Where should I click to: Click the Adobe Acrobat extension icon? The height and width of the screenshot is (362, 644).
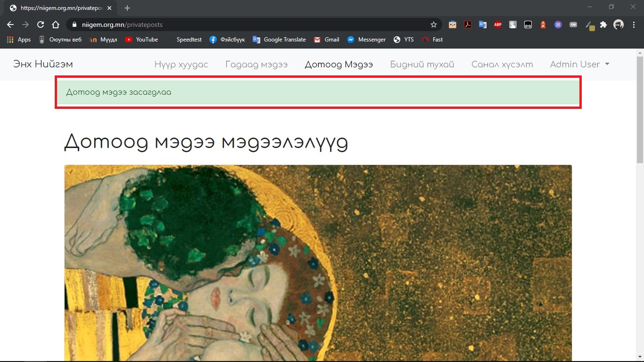click(467, 25)
